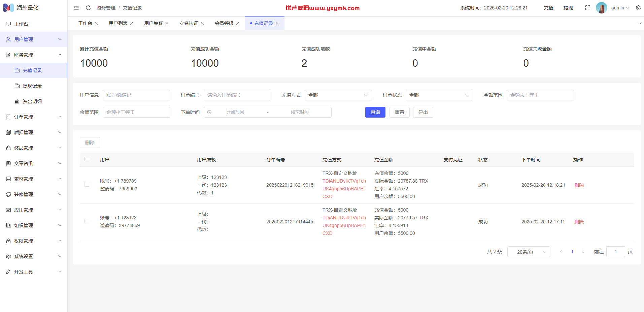This screenshot has height=312, width=644.
Task: Click the admin avatar image
Action: [602, 8]
